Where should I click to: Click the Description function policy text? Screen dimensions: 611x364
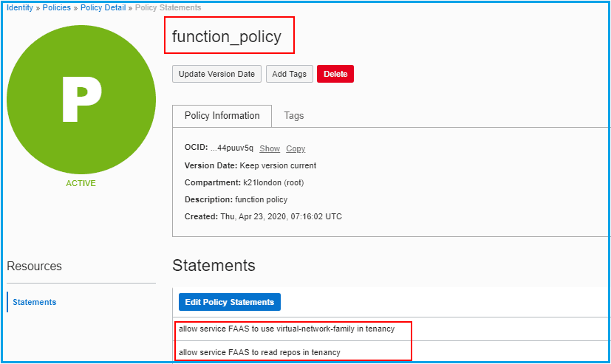[x=236, y=199]
